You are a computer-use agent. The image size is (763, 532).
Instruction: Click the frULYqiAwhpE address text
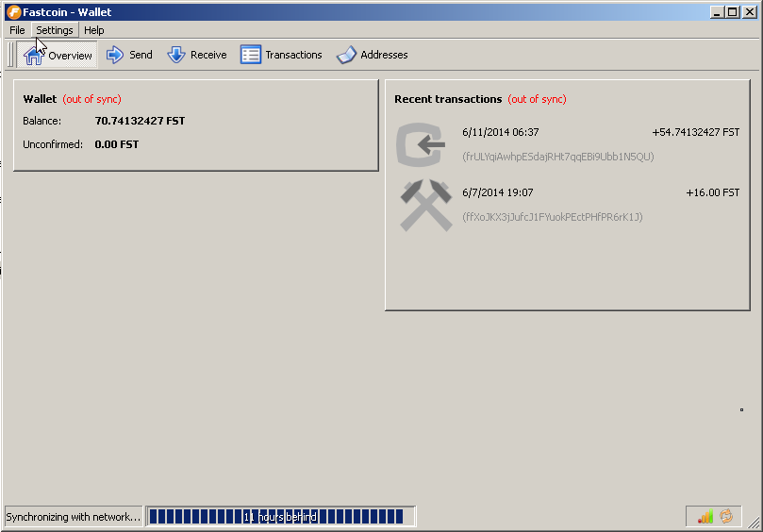(x=558, y=157)
